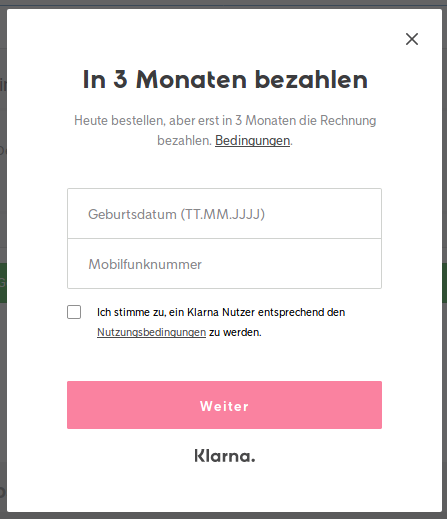The height and width of the screenshot is (519, 447).
Task: Click the Mobilfunknummer placeholder text
Action: click(145, 264)
